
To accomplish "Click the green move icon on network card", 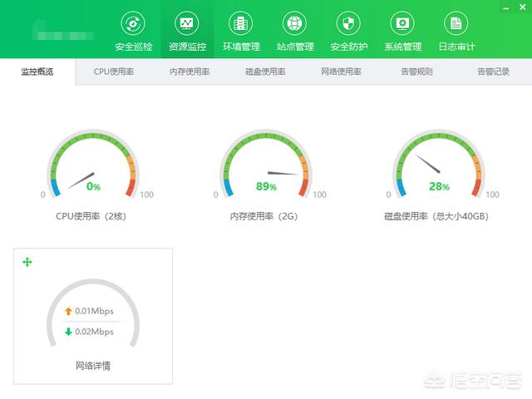I will (x=27, y=262).
